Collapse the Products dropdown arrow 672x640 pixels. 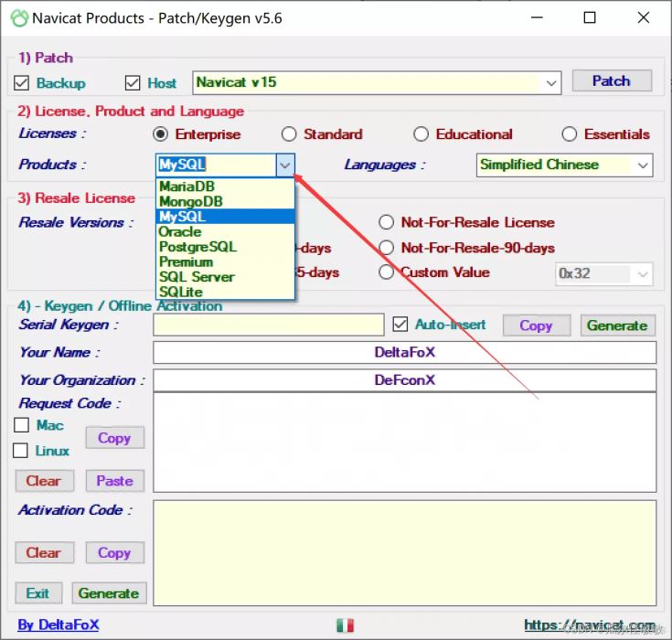pos(285,165)
